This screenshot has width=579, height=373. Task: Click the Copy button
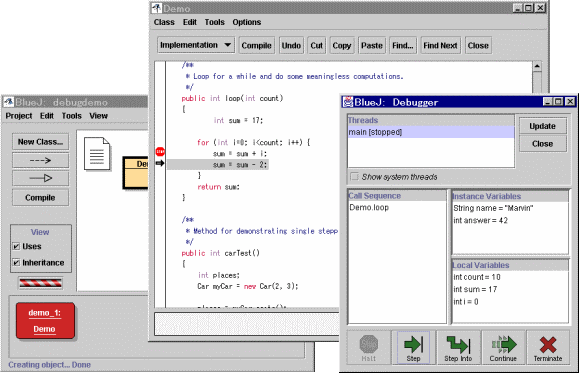(342, 45)
